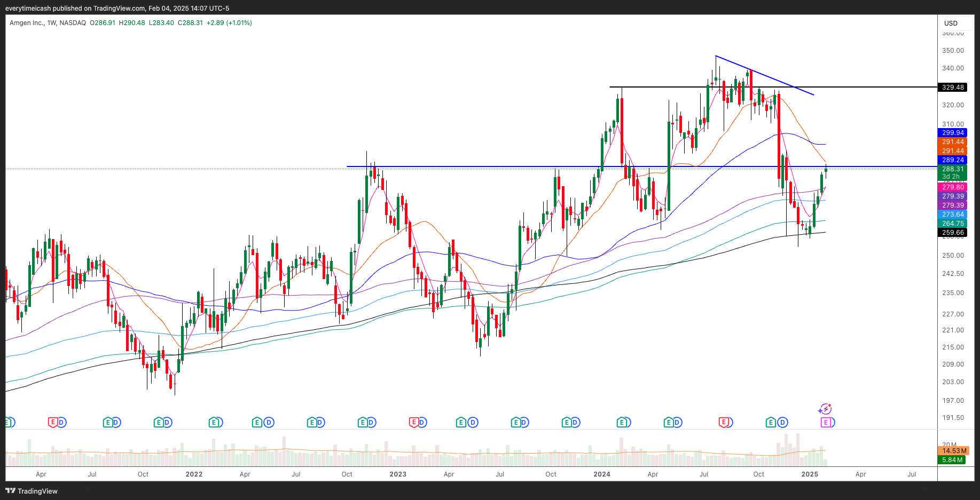Open the red earnings marker after Jul 2024
The image size is (980, 500).
[724, 422]
